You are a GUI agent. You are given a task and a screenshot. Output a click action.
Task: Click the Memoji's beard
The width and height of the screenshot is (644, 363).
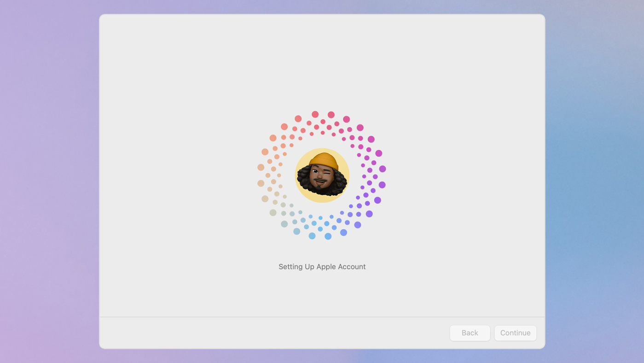pos(321,187)
